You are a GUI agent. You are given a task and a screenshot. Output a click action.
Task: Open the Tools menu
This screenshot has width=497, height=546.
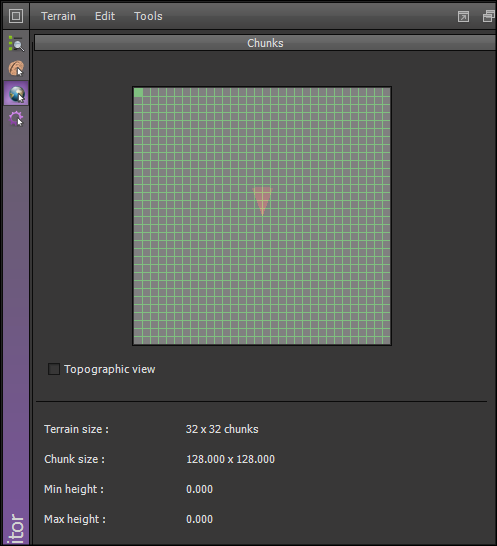coord(148,16)
